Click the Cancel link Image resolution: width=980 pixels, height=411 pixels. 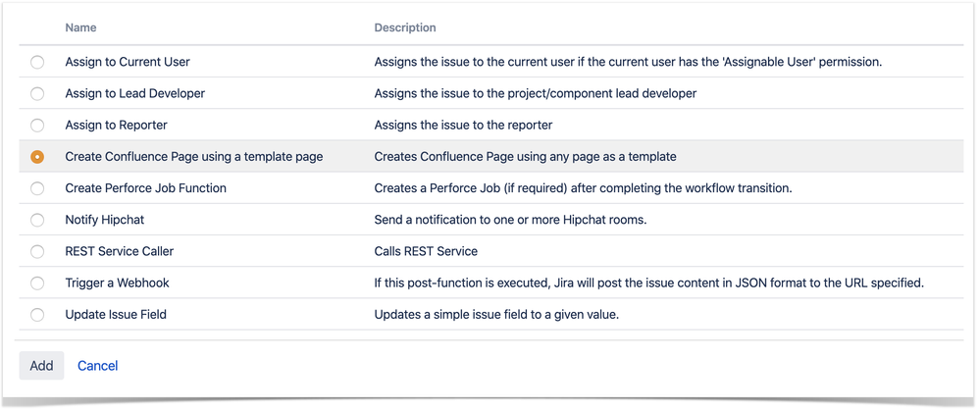[97, 366]
